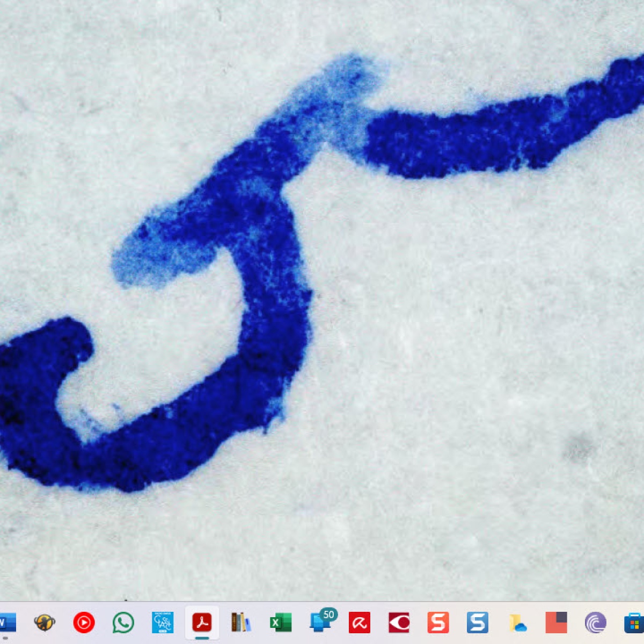Open the dark red eye icon app
644x644 pixels.
[399, 623]
